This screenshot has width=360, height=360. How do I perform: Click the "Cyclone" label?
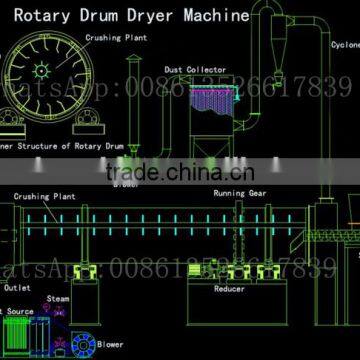pos(346,45)
